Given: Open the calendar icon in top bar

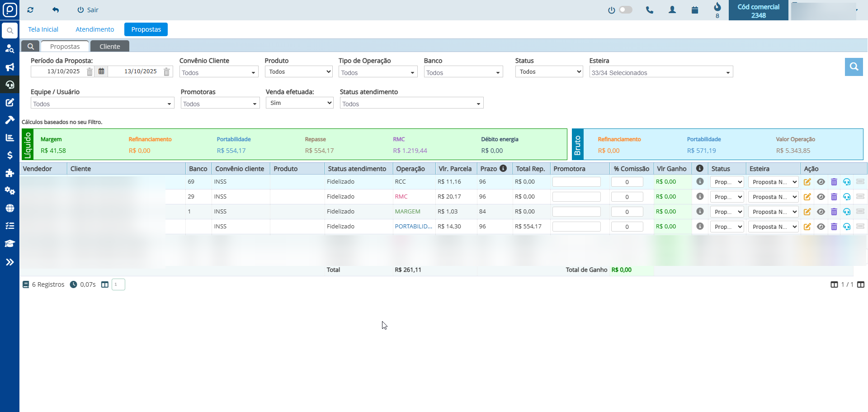Looking at the screenshot, I should [x=695, y=10].
